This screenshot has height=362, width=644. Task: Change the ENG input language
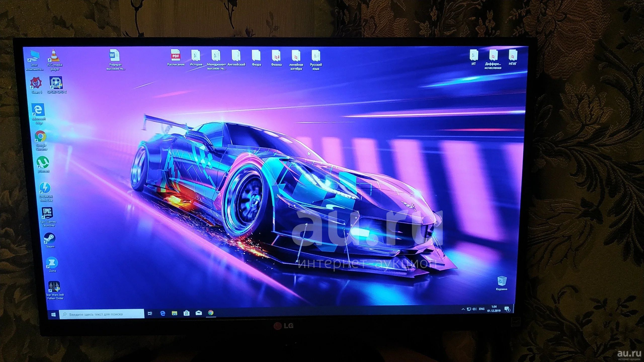pos(481,309)
